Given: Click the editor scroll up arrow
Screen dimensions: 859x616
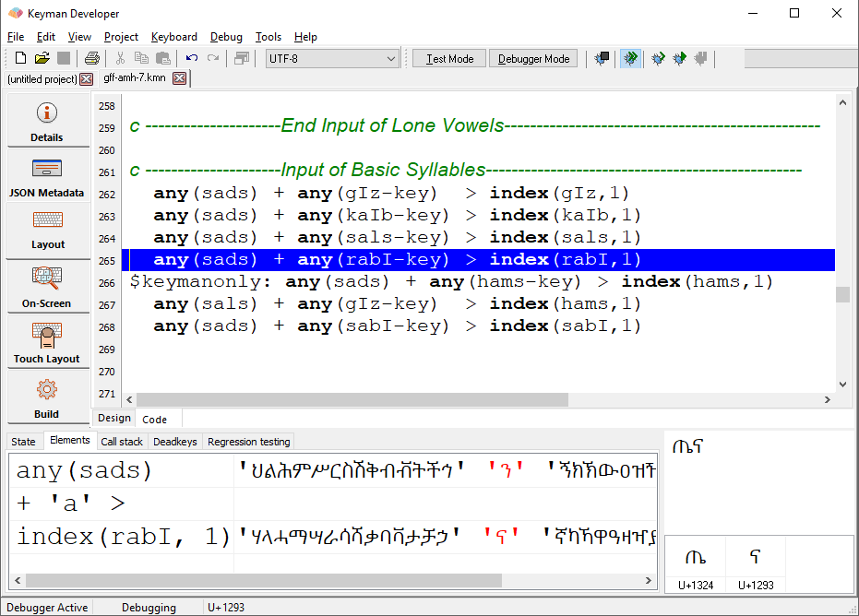Looking at the screenshot, I should pyautogui.click(x=842, y=102).
